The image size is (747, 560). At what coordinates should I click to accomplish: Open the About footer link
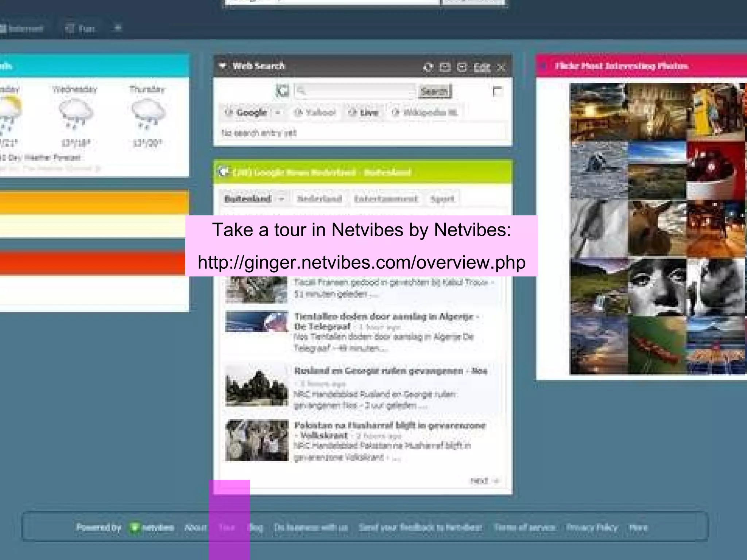coord(195,528)
